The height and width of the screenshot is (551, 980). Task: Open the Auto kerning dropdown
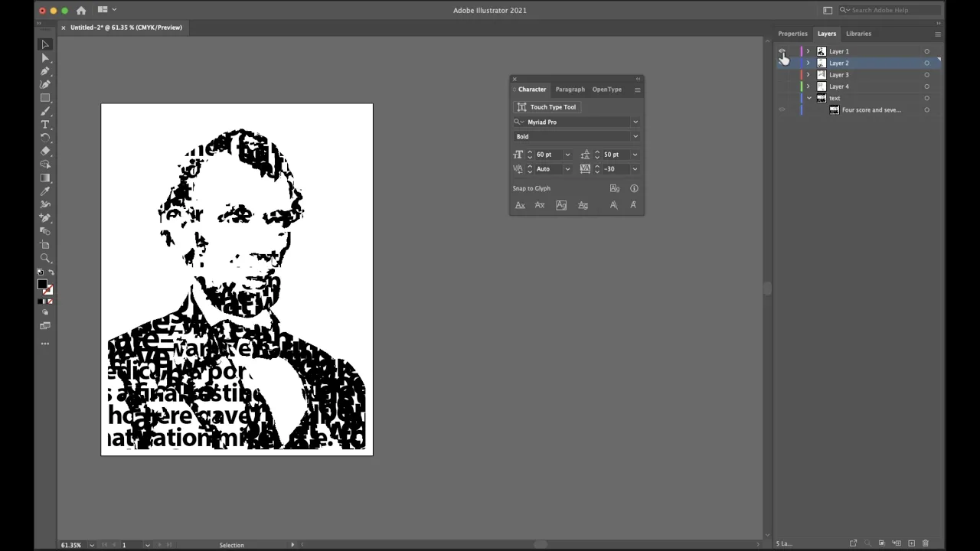[567, 169]
